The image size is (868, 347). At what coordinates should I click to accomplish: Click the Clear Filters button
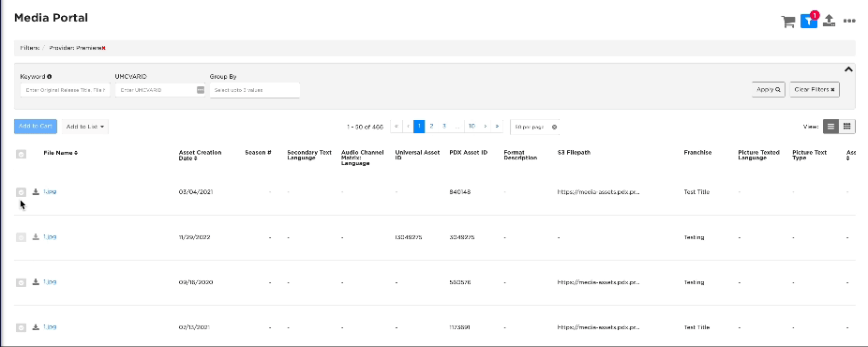click(x=815, y=90)
